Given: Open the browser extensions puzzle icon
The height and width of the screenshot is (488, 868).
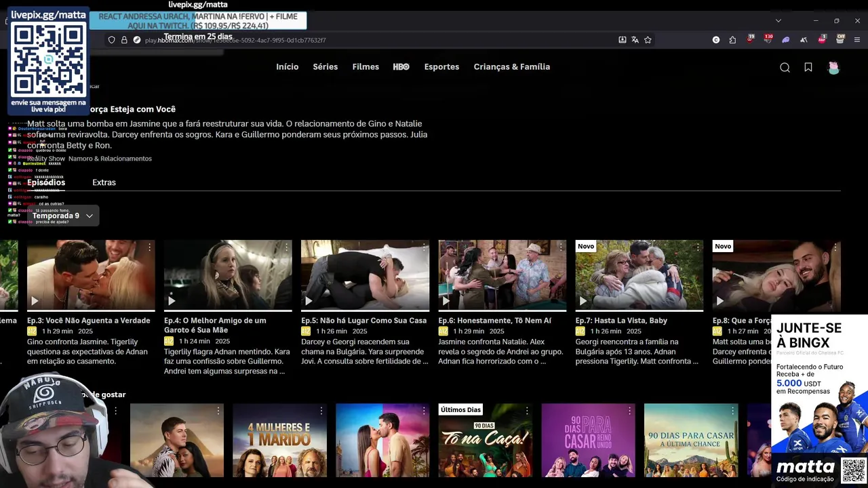Looking at the screenshot, I should 732,40.
